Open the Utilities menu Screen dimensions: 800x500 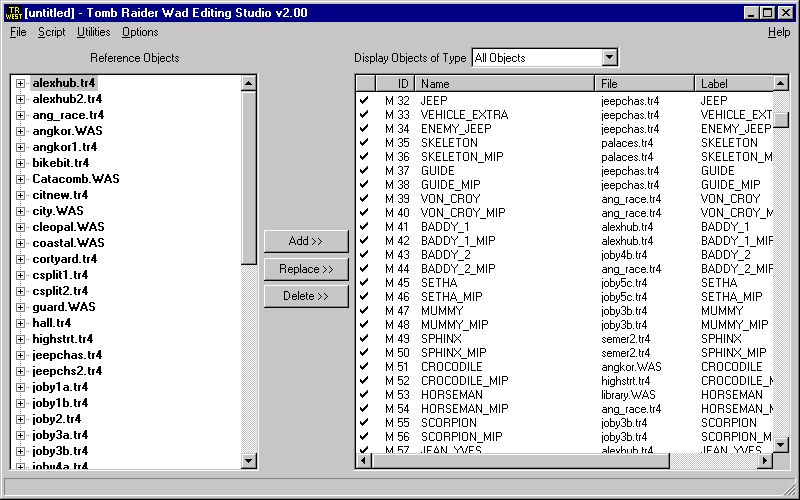coord(93,32)
